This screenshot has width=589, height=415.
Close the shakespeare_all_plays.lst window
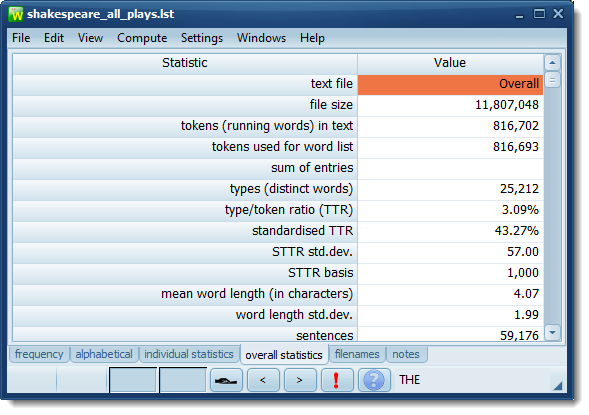[x=558, y=14]
